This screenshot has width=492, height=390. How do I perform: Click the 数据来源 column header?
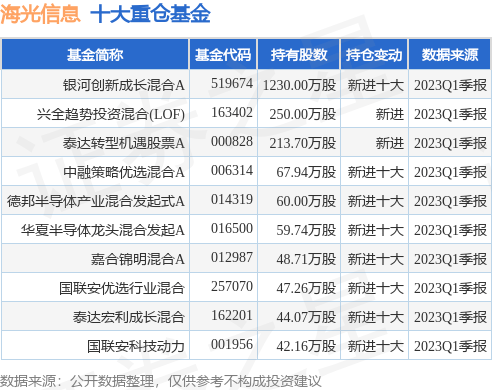450,55
